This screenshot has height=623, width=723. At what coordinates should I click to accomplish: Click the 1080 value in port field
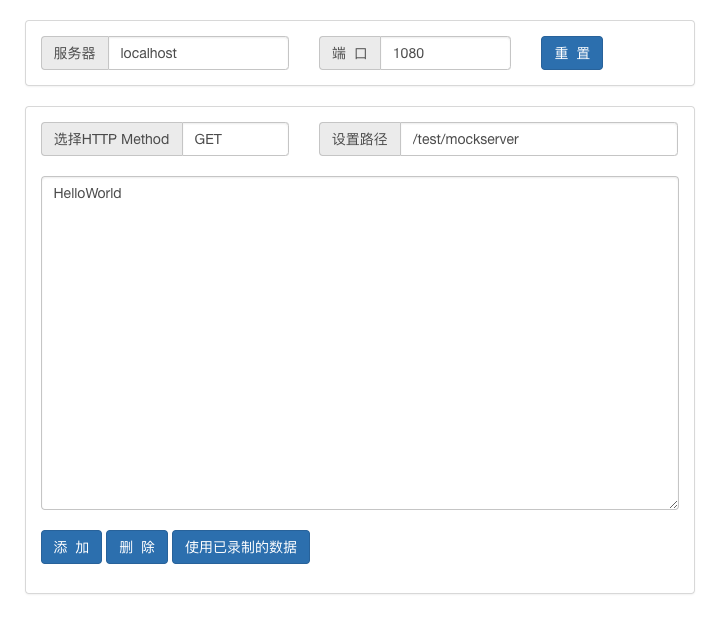(x=408, y=53)
